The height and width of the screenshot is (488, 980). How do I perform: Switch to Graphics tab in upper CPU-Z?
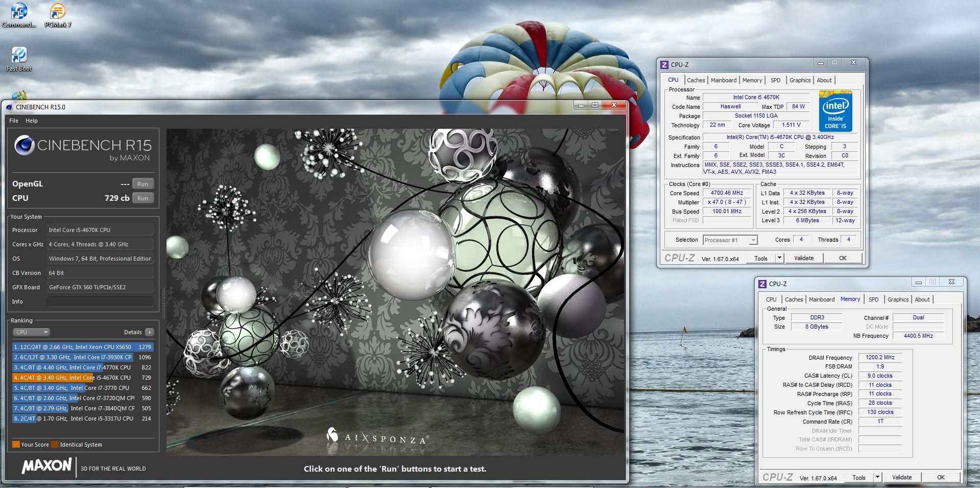[800, 80]
